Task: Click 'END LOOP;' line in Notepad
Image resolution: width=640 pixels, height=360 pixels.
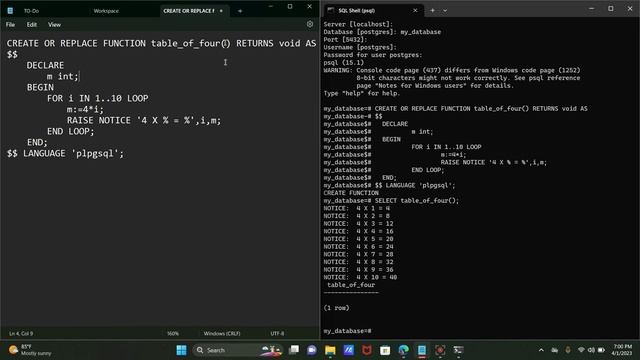Action: coord(71,131)
